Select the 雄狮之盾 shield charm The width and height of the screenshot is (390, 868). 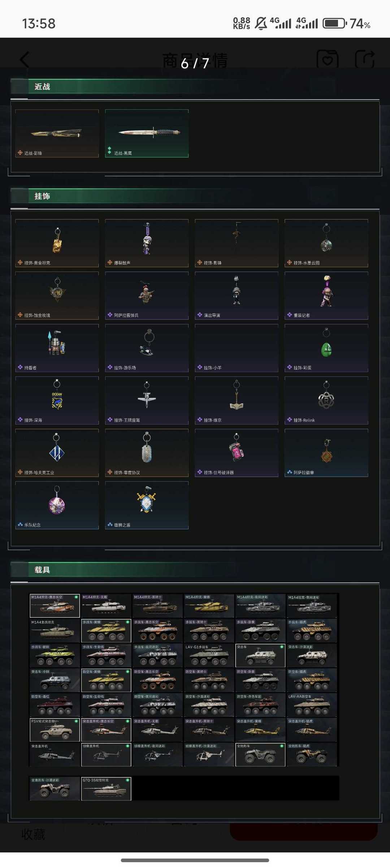(147, 505)
